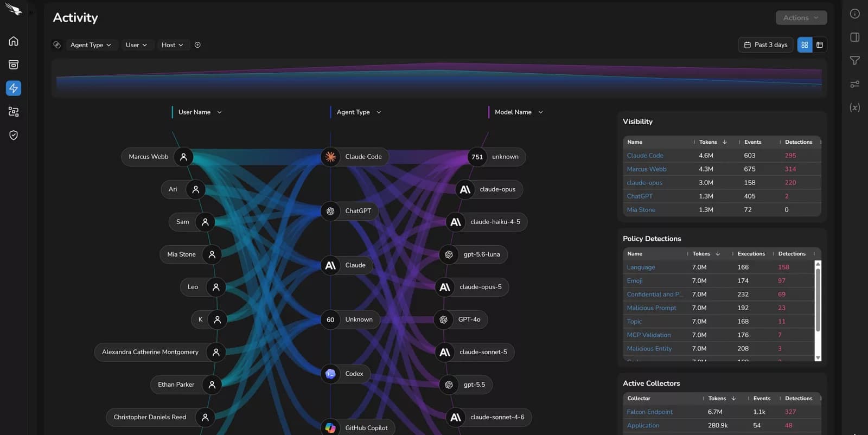The width and height of the screenshot is (868, 435).
Task: Click Christopher Daniels Reed user label
Action: (150, 417)
